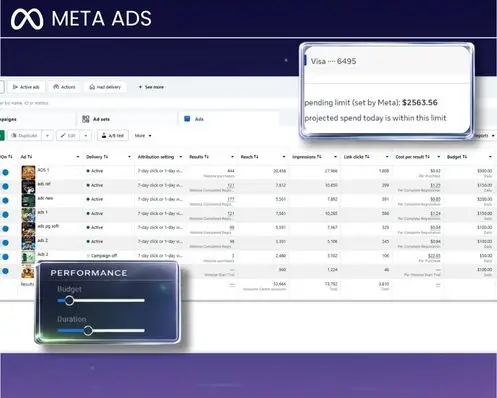Open the Reach column dropdown arrow
The image size is (497, 398).
[284, 157]
